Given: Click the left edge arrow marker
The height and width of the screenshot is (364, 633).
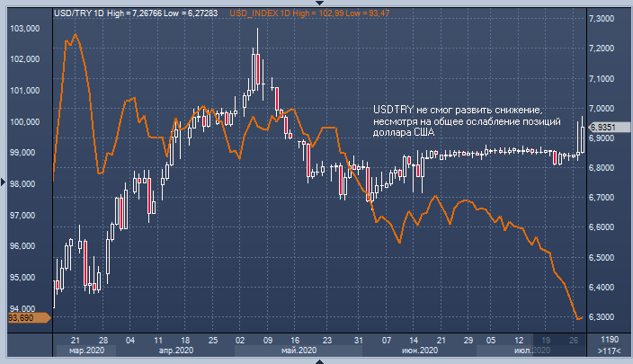Looking at the screenshot, I should tap(4, 182).
